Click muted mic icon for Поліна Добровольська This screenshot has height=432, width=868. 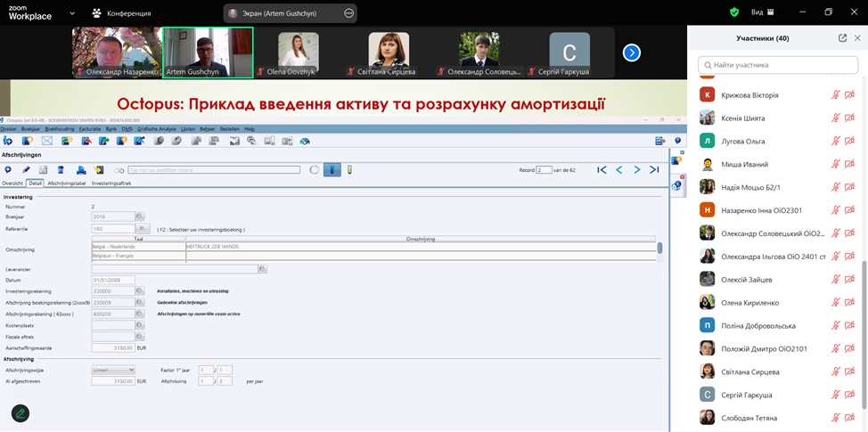835,326
